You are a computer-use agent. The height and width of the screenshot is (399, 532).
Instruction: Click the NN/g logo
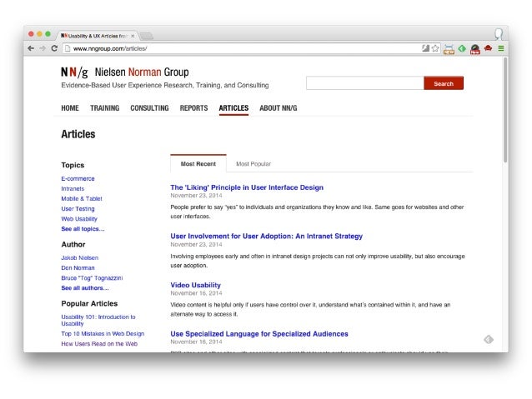point(74,72)
